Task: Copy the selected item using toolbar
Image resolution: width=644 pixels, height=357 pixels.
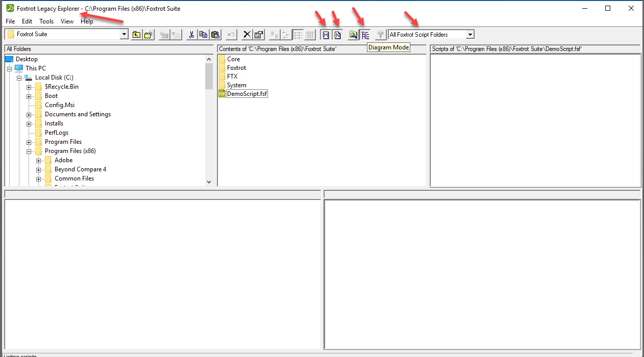Action: click(203, 35)
